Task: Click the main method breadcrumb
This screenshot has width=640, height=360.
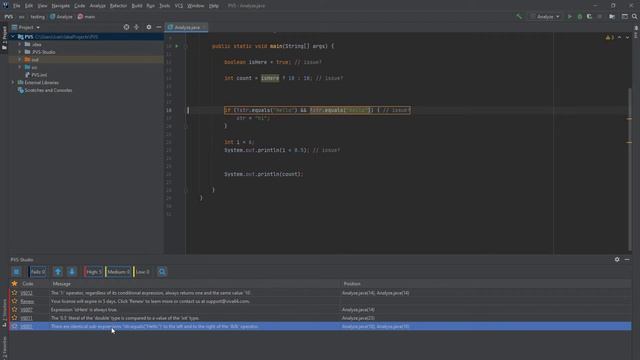Action: tap(87, 17)
